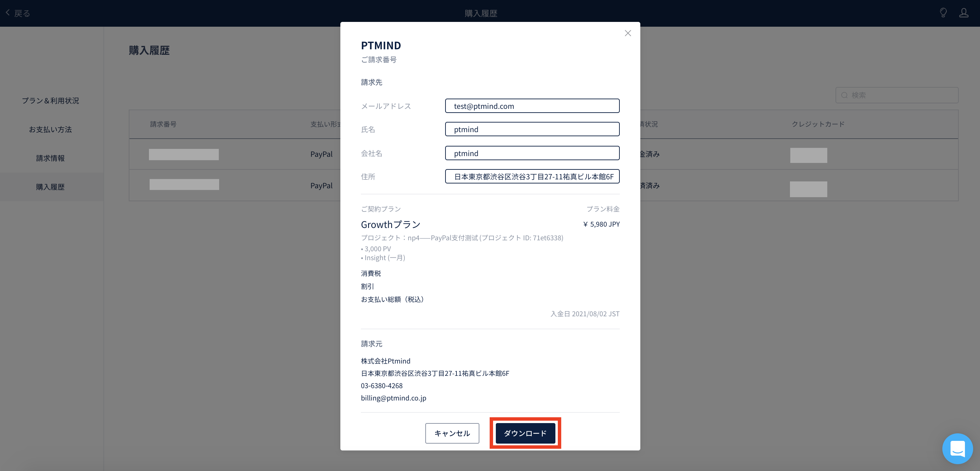
Task: Click 株式会社Ptmind company name
Action: point(385,361)
